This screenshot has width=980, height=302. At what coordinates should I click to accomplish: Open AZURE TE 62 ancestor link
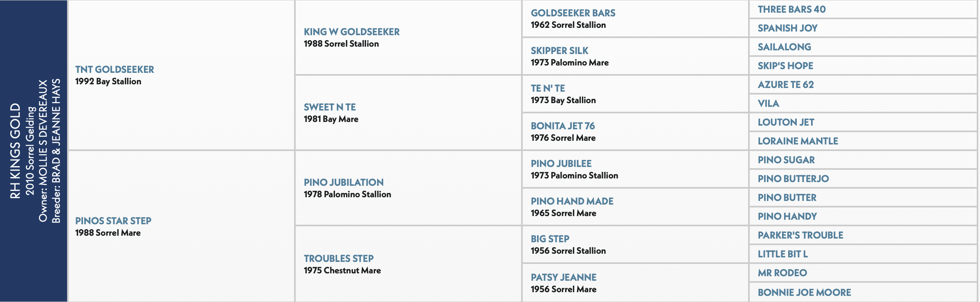786,85
